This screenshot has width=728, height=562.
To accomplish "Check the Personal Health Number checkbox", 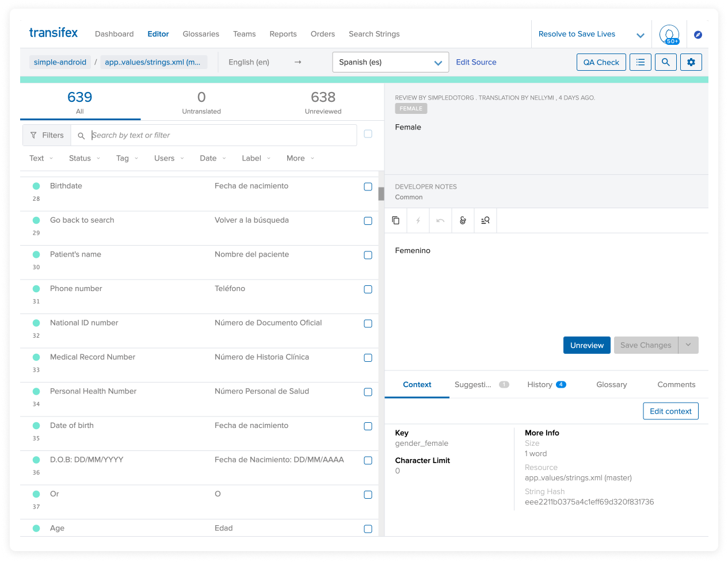I will 368,392.
